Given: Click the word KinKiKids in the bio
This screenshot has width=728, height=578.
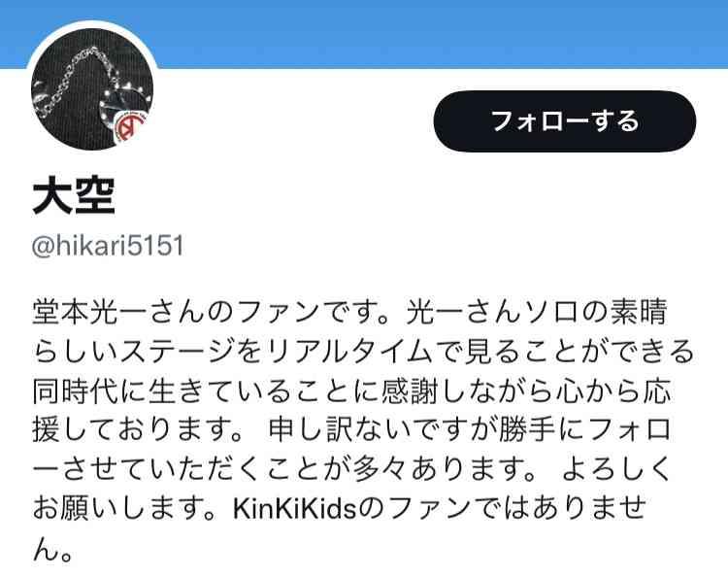Looking at the screenshot, I should tap(294, 509).
